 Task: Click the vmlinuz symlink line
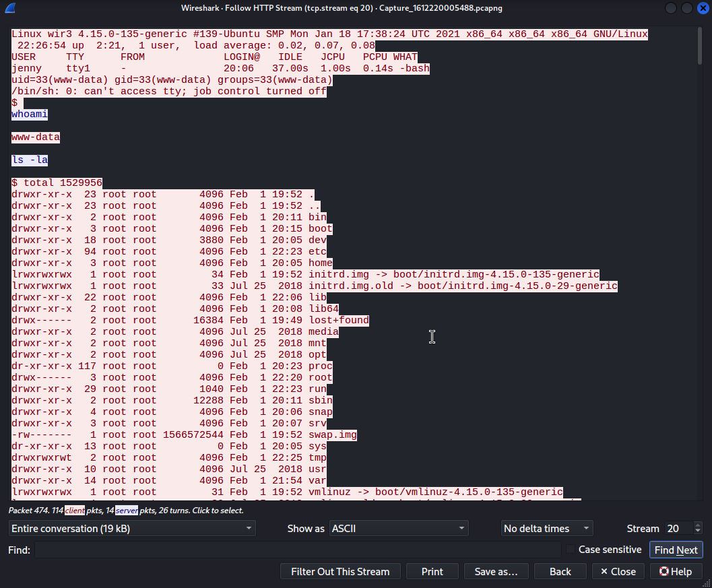[x=287, y=492]
